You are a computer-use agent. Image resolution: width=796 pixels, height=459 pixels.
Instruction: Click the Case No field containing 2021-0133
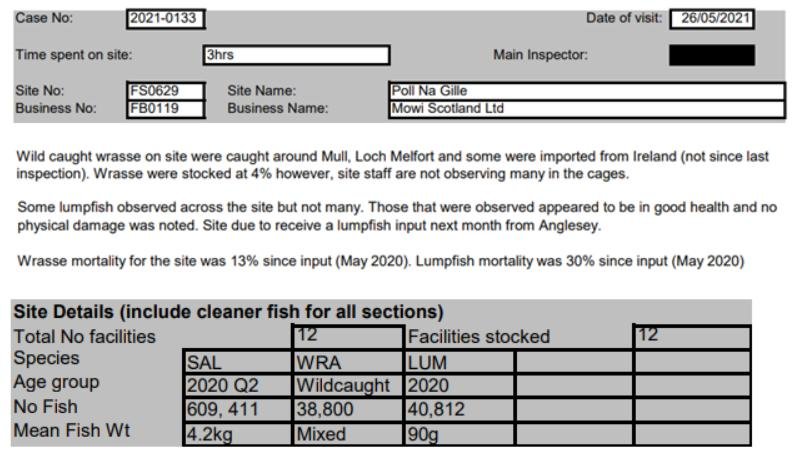164,18
